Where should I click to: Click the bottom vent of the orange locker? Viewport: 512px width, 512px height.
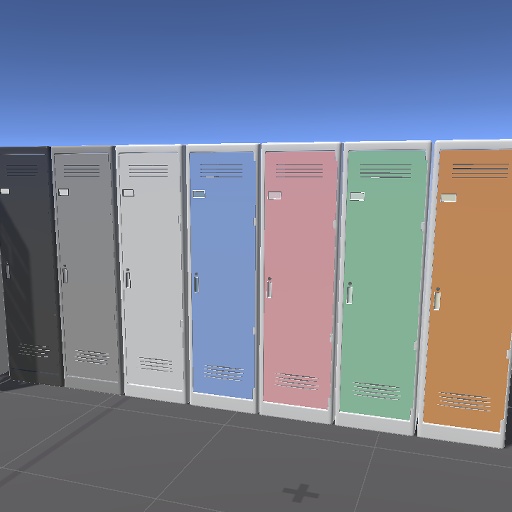(464, 401)
